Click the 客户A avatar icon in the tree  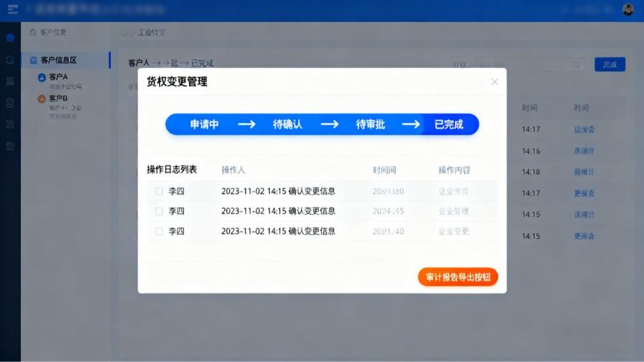pyautogui.click(x=42, y=77)
